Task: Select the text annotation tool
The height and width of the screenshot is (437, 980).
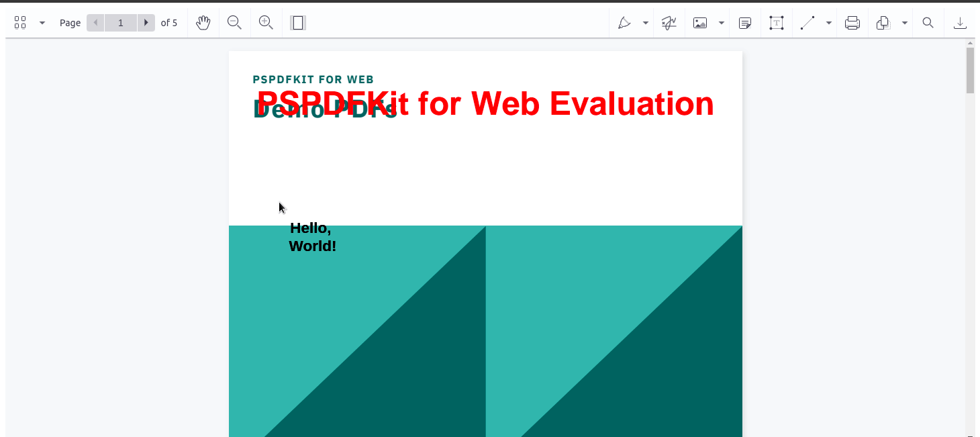Action: (x=777, y=22)
